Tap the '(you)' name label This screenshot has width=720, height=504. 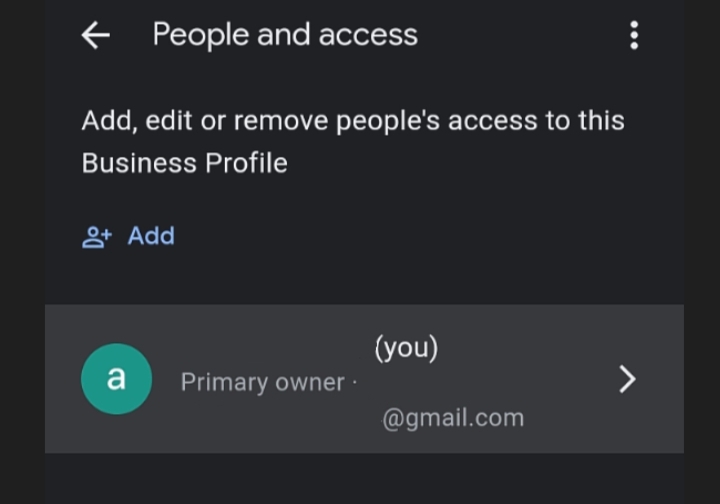406,348
